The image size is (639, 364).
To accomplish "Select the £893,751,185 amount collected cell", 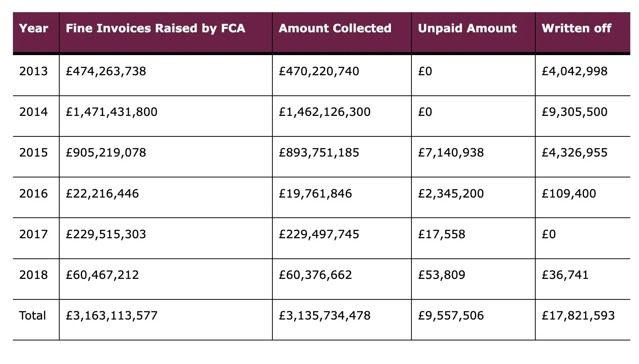I will [319, 153].
